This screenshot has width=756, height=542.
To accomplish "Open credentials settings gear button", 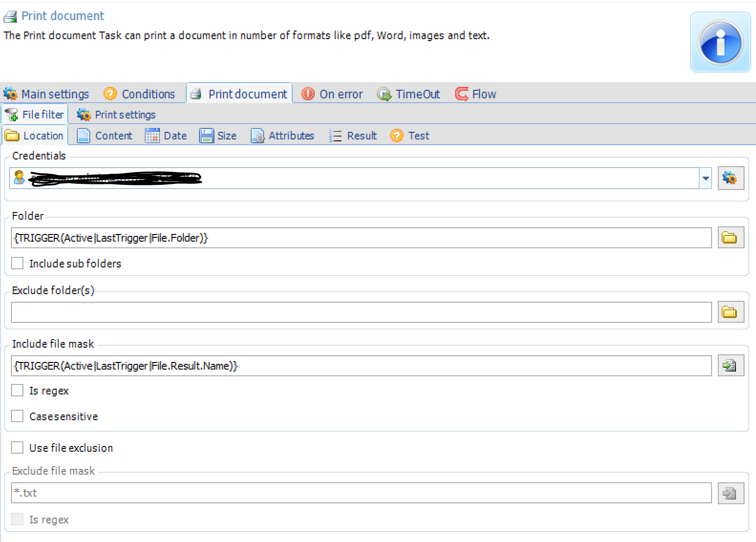I will coord(730,178).
